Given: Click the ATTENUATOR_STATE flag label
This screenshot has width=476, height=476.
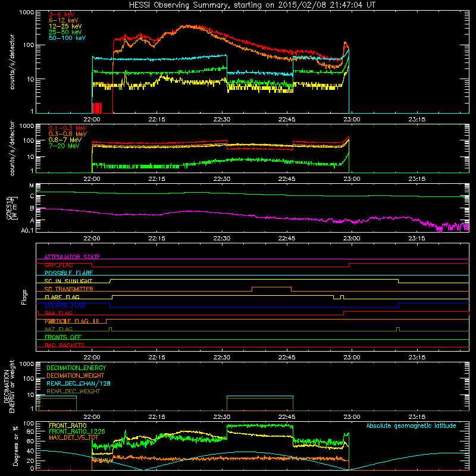Looking at the screenshot, I should [x=72, y=257].
